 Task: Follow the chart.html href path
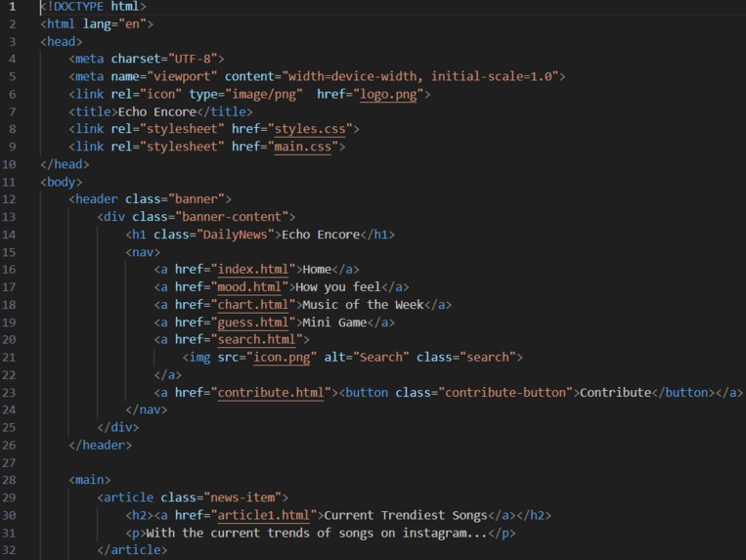click(253, 305)
